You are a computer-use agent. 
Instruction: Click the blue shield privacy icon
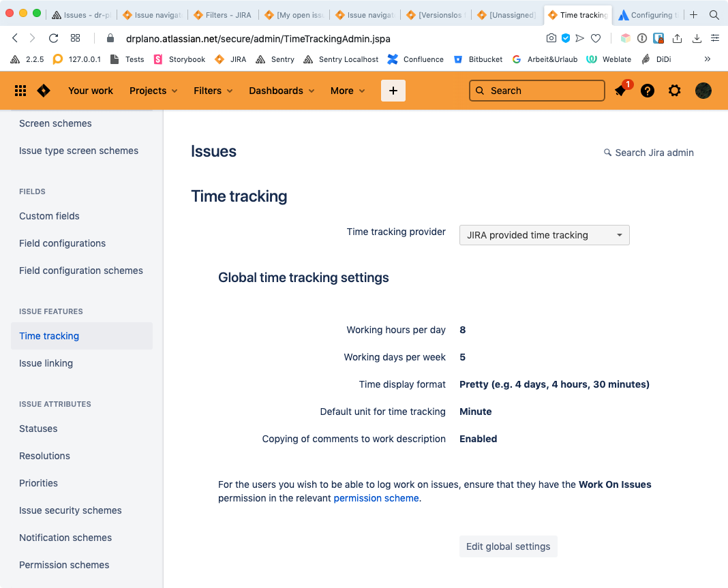point(566,38)
